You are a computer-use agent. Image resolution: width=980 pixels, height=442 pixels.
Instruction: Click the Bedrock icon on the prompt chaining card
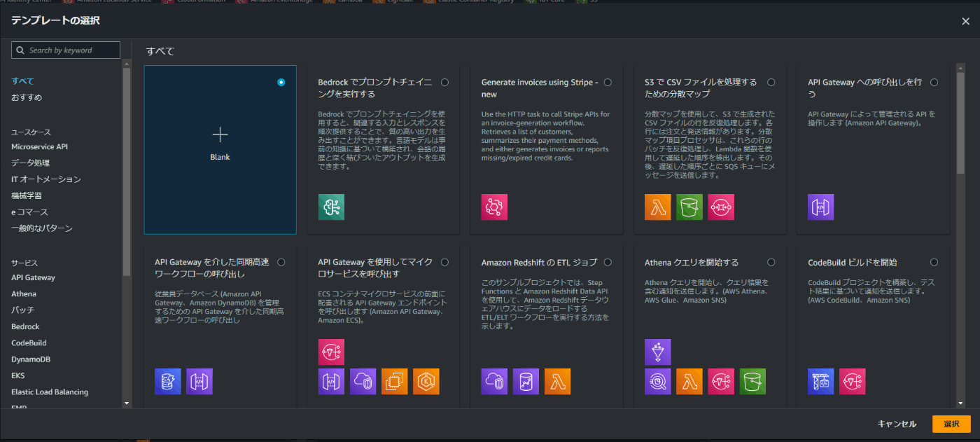click(x=331, y=207)
